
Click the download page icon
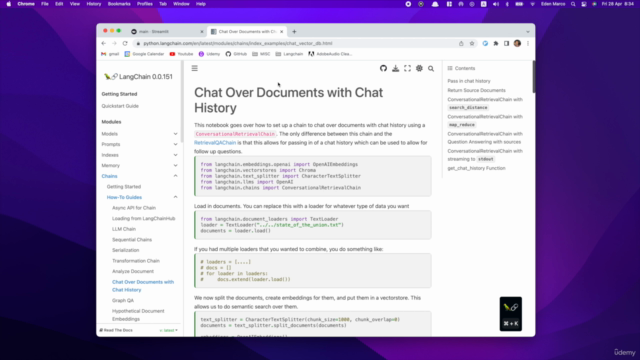[396, 69]
